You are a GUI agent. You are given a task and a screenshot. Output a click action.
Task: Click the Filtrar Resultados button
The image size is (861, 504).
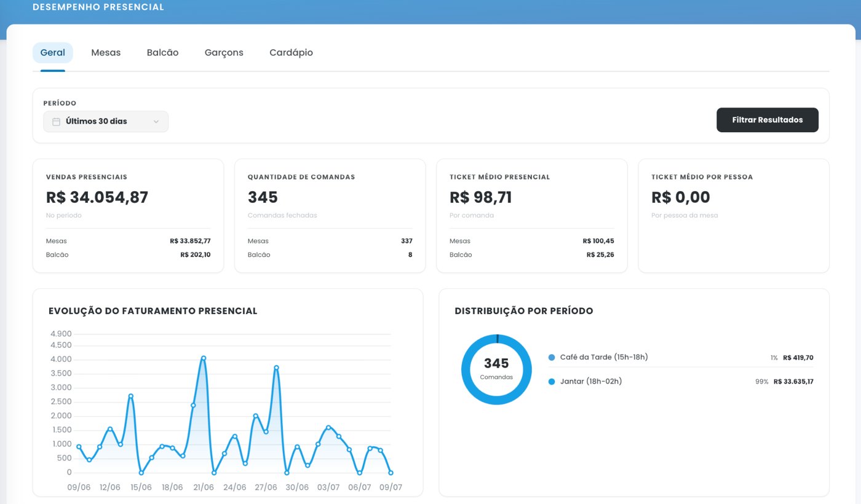pos(768,120)
